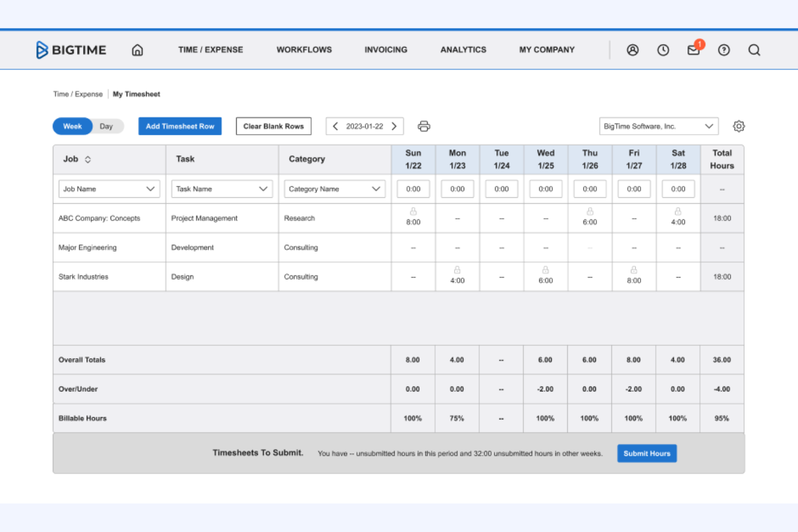The height and width of the screenshot is (532, 798).
Task: Select ABC Company: Concepts job cell
Action: 109,218
